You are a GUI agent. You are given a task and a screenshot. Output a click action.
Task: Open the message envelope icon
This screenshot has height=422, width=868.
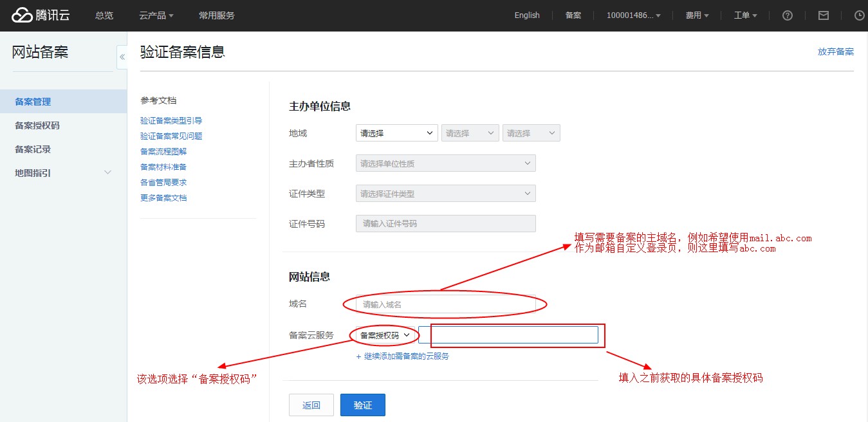tap(823, 15)
